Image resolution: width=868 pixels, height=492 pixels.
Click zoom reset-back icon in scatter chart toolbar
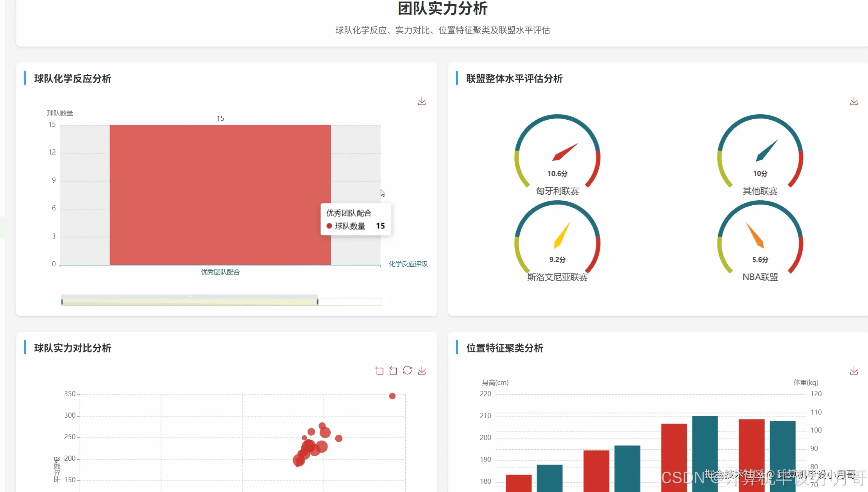[x=393, y=370]
